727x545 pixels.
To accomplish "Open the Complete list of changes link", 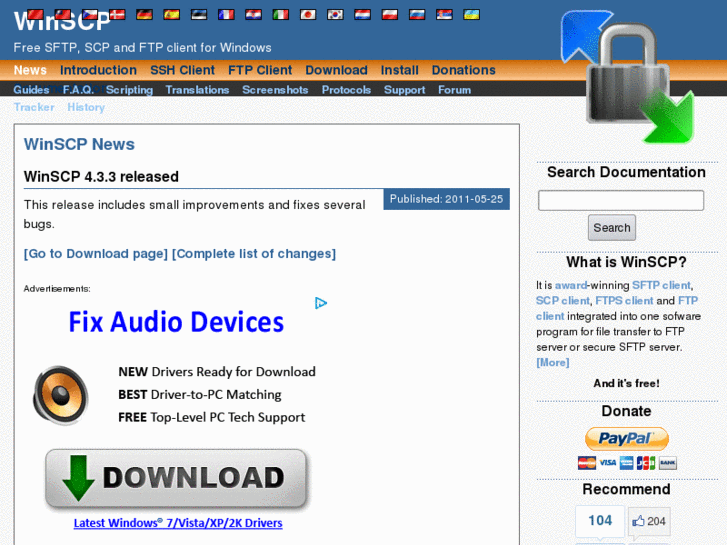I will pyautogui.click(x=254, y=254).
